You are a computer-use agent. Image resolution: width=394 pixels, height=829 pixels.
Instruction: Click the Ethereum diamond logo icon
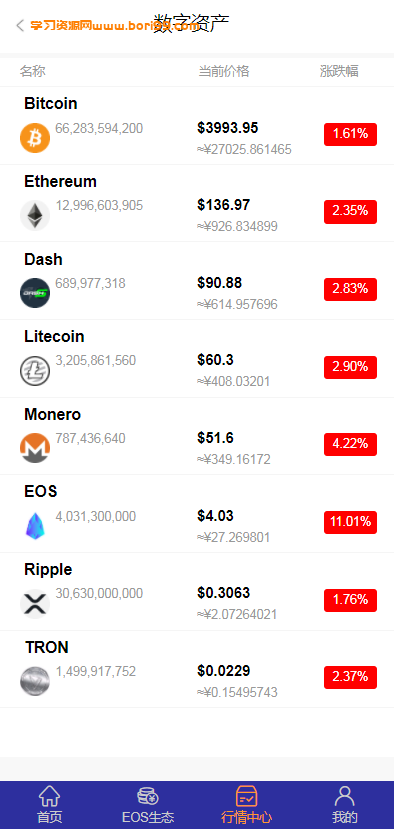35,216
